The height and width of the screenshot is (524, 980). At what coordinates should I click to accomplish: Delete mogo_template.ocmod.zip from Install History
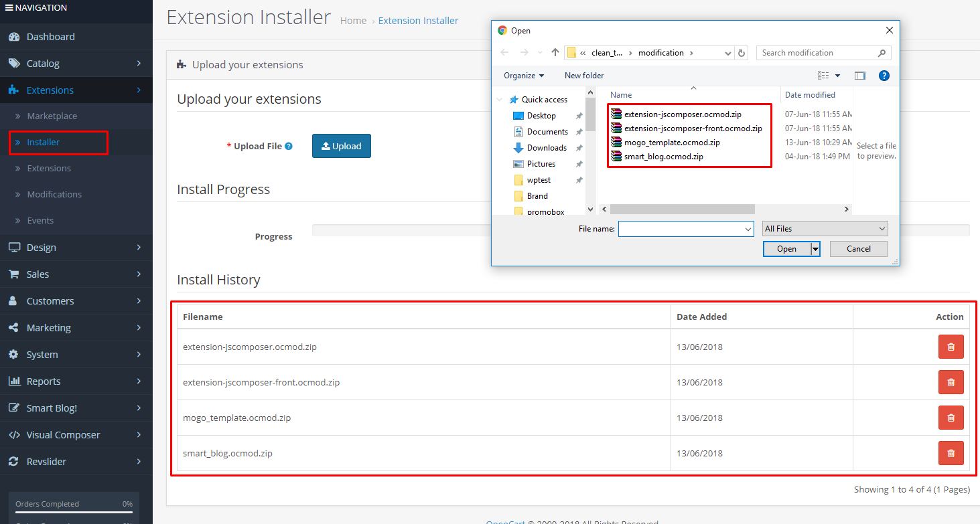click(x=951, y=418)
